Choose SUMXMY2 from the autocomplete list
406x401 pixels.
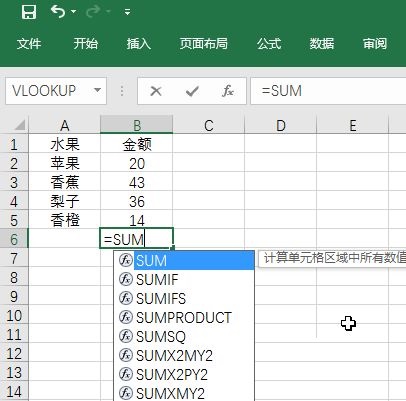[184, 393]
